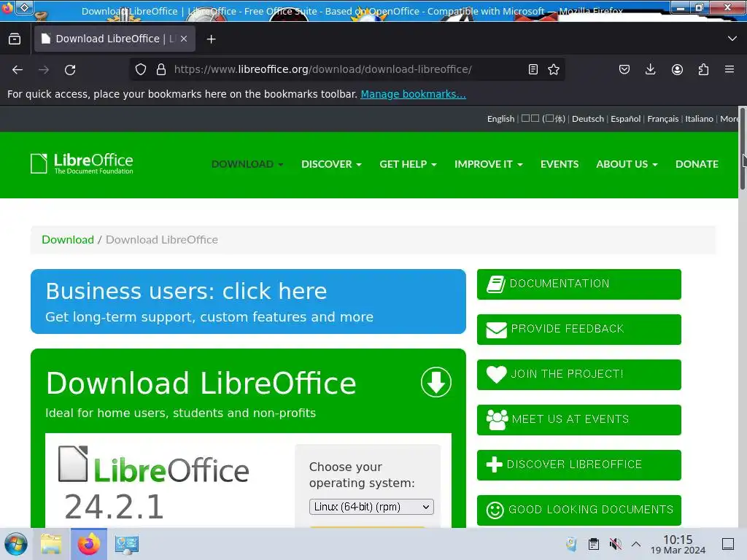Click MEET US AT EVENTS button

(x=578, y=420)
